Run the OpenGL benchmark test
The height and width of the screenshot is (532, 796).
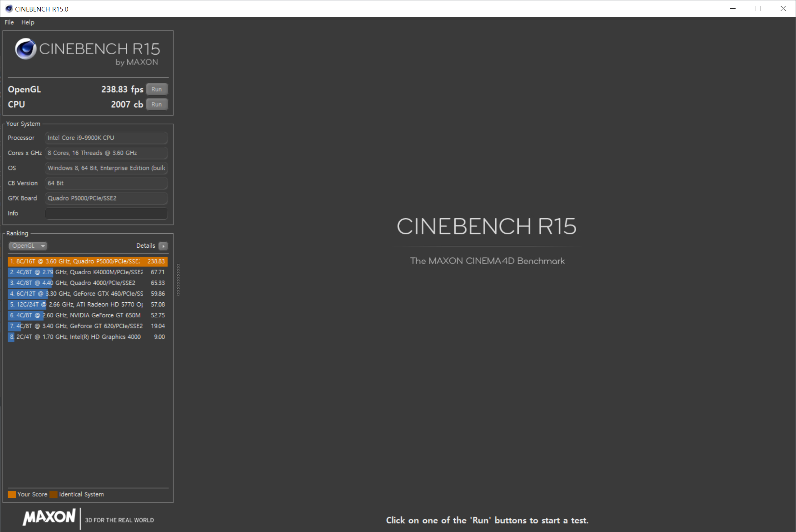coord(157,89)
